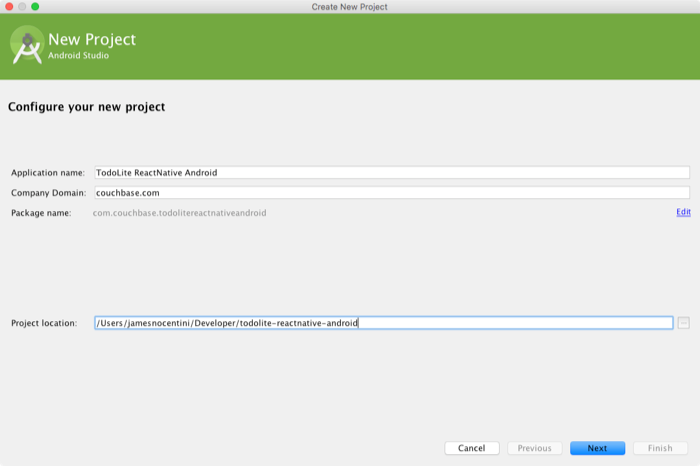Click the 'Android Studio' banner subtitle
Viewport: 700px width, 466px height.
pyautogui.click(x=79, y=55)
